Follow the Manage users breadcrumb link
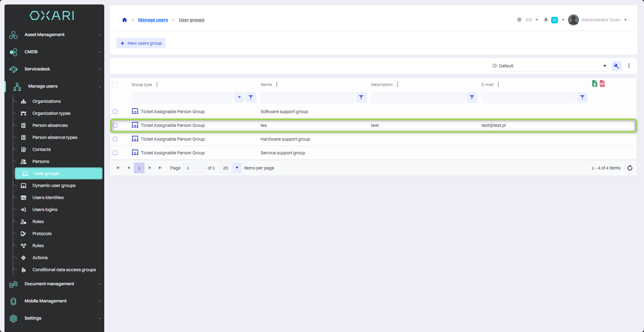Image resolution: width=644 pixels, height=332 pixels. 153,20
